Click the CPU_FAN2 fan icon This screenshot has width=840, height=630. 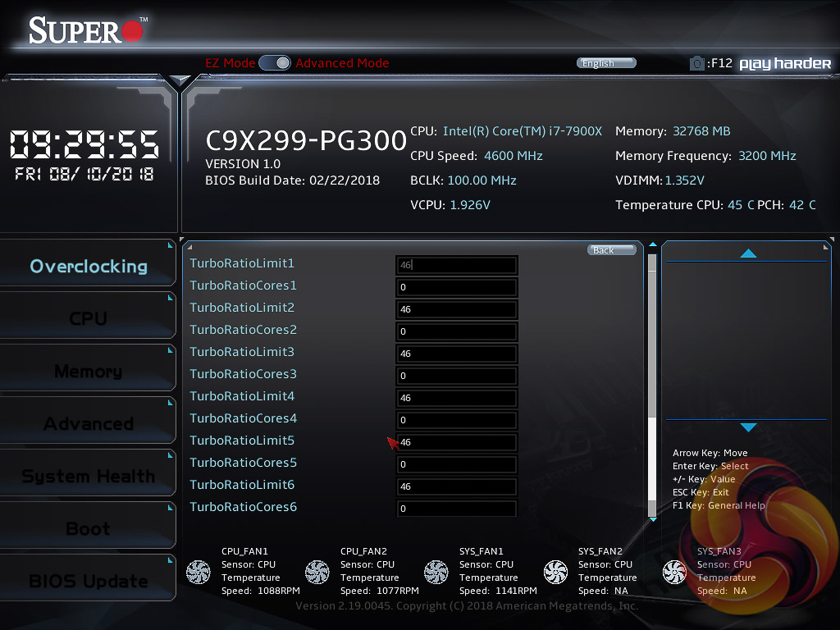point(317,572)
